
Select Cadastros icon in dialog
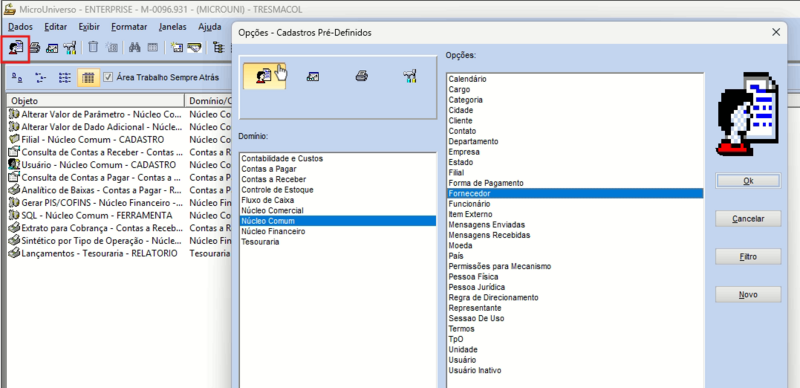click(264, 77)
